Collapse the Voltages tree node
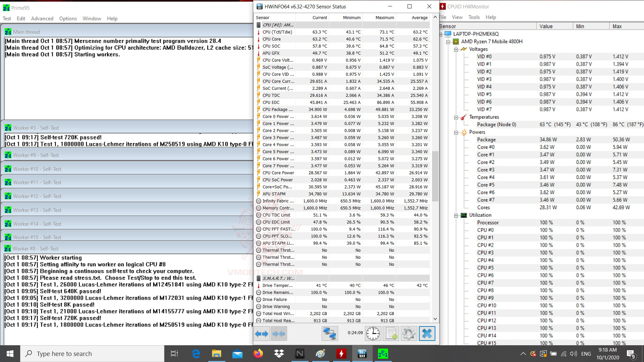Image resolution: width=644 pixels, height=362 pixels. 456,49
